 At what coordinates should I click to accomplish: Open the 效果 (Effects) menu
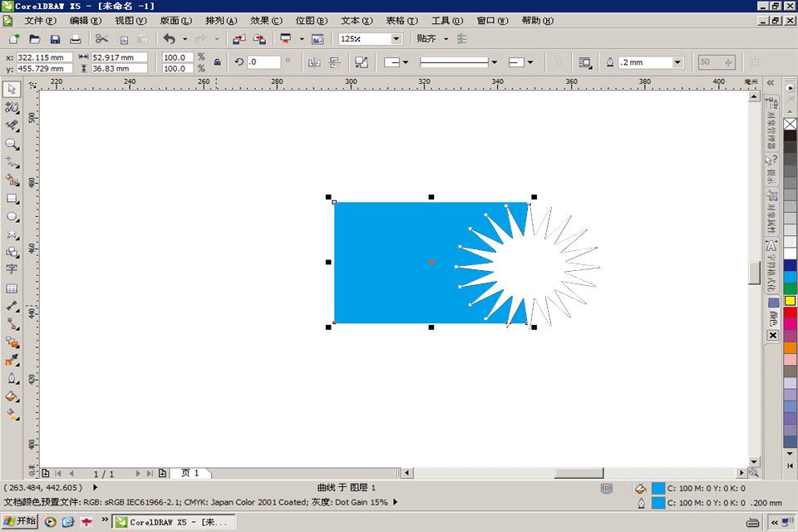(266, 20)
